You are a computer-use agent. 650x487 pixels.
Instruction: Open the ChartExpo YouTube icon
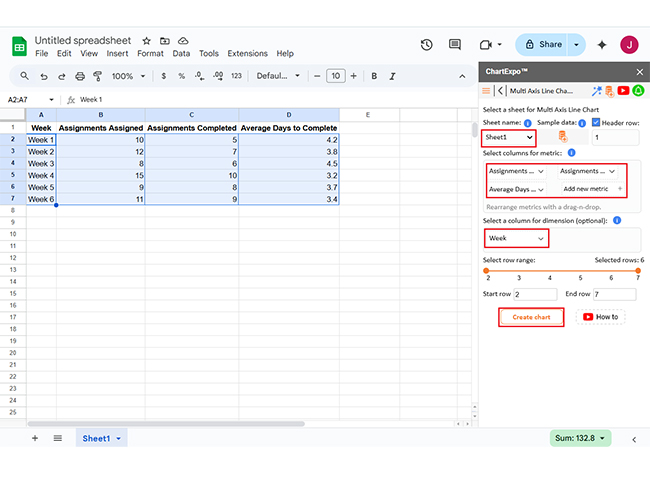point(623,91)
